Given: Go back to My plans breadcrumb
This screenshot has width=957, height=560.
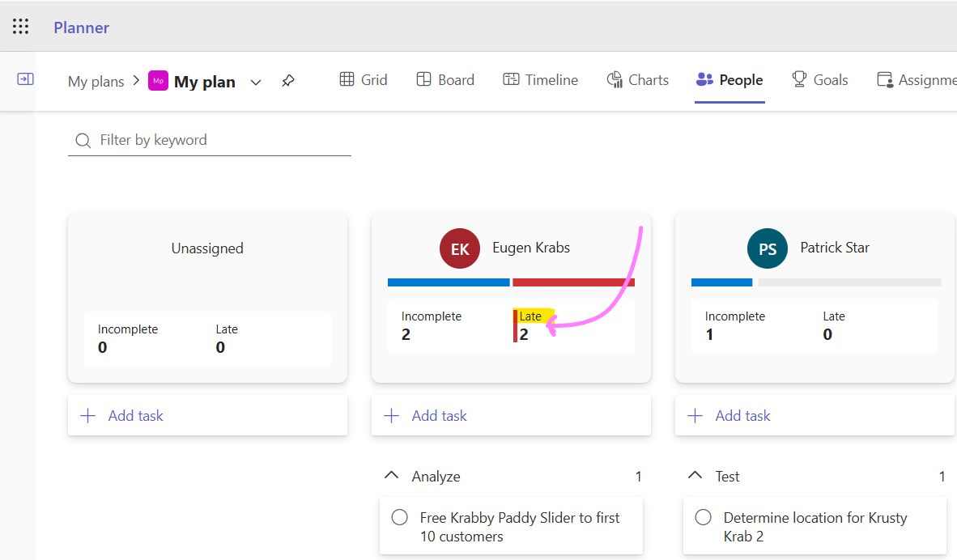Looking at the screenshot, I should point(96,81).
